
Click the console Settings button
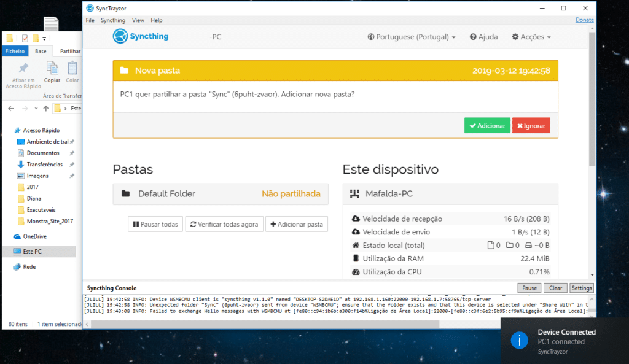(x=581, y=288)
